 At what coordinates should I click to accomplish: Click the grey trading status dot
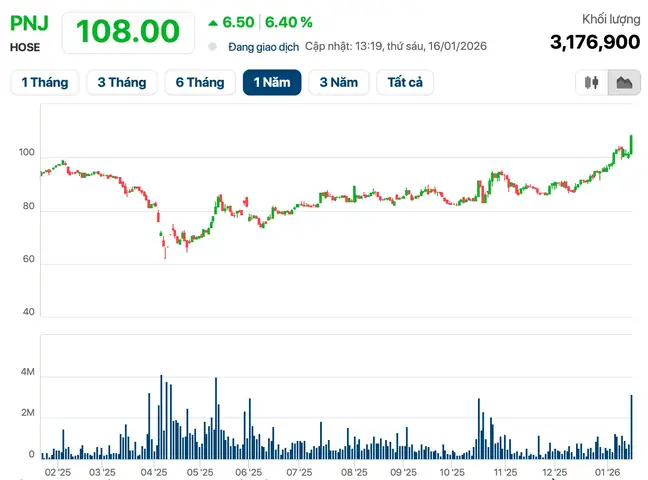point(212,47)
